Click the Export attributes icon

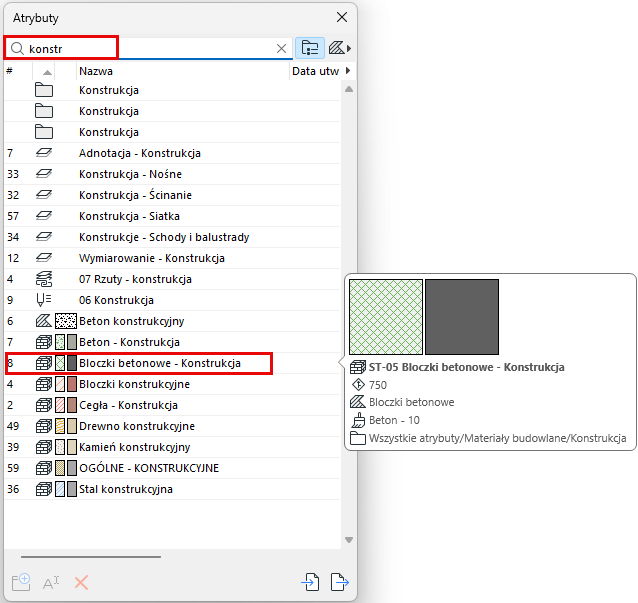tap(340, 582)
